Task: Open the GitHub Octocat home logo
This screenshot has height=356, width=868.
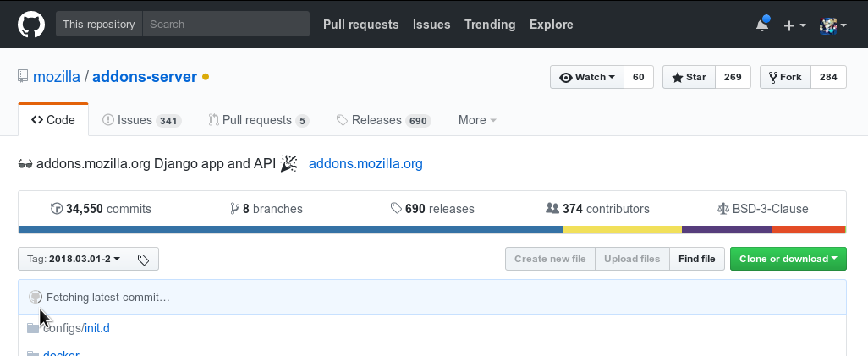Action: (31, 25)
